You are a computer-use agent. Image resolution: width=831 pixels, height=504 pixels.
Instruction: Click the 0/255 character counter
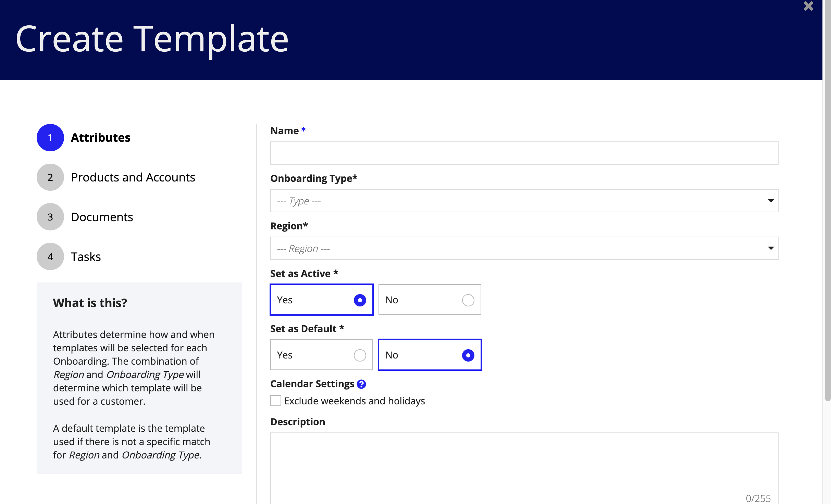758,498
